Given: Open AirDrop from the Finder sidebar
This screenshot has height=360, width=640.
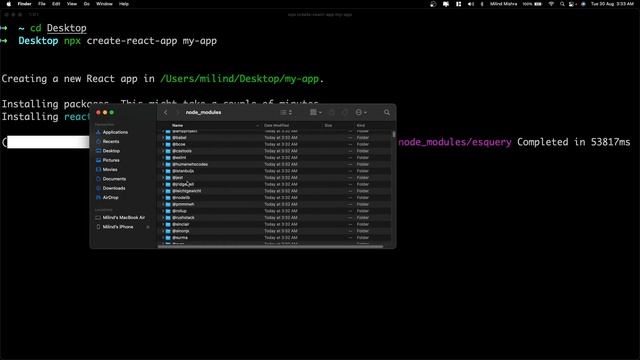Looking at the screenshot, I should pos(107,198).
